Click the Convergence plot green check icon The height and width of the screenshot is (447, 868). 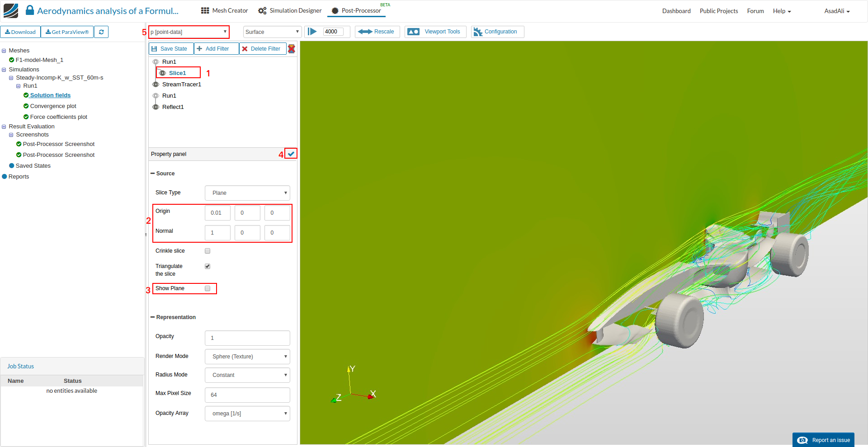coord(26,106)
